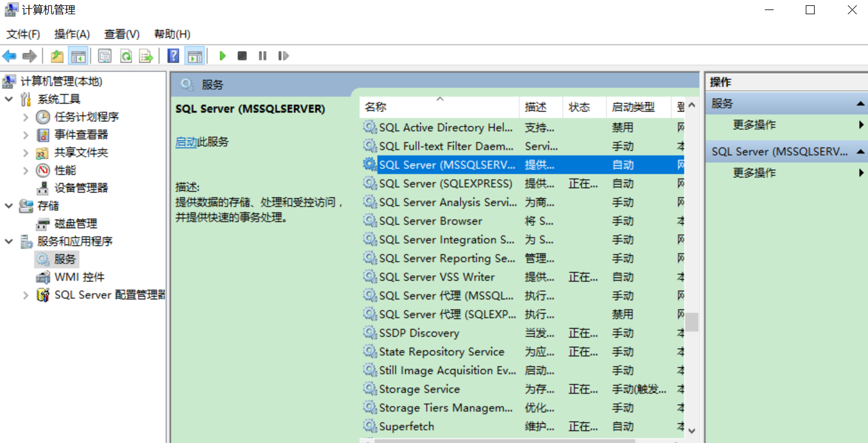
Task: Select Shared Folders (共享文件夹) icon
Action: coord(43,152)
